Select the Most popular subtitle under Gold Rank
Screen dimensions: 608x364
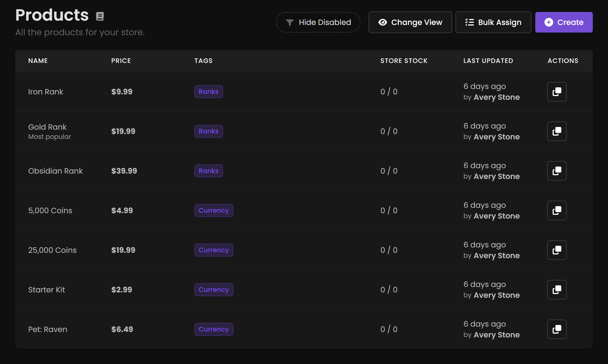click(50, 137)
